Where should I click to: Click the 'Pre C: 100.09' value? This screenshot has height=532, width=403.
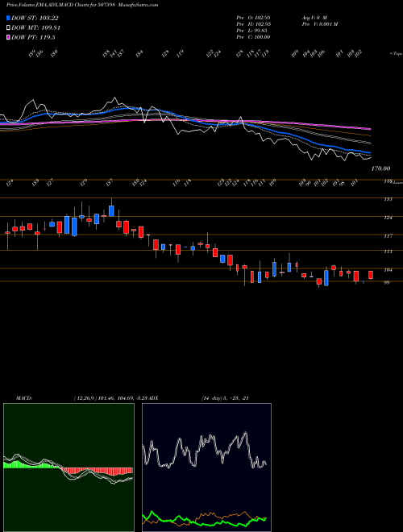click(253, 37)
